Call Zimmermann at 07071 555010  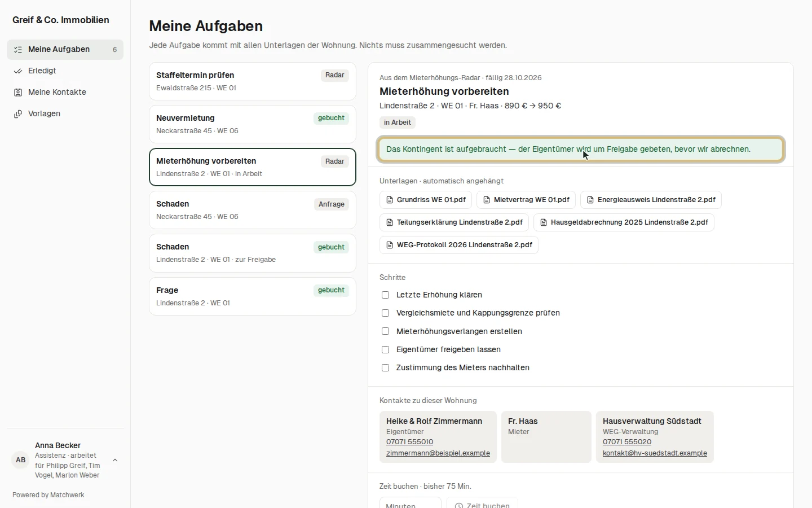(409, 442)
